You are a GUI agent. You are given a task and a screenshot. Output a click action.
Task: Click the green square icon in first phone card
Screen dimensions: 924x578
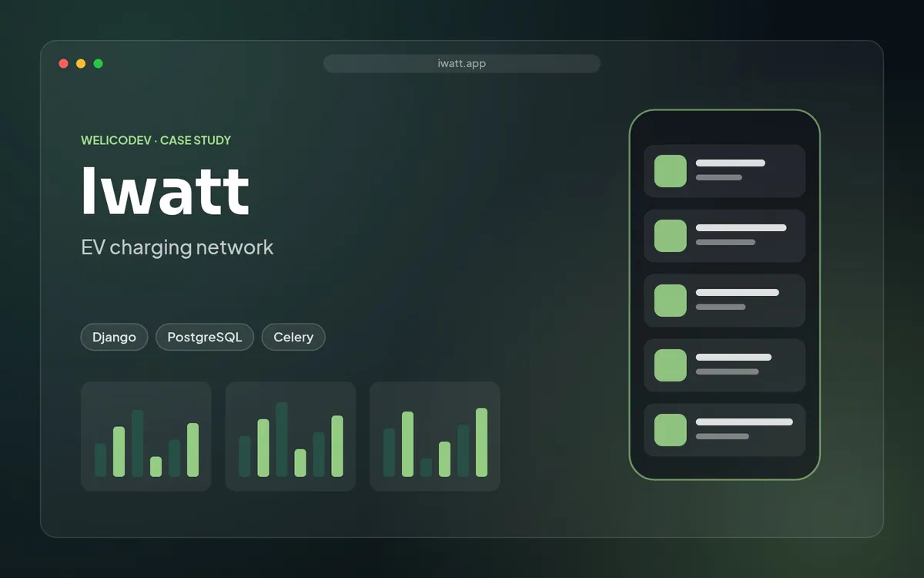[x=671, y=171]
